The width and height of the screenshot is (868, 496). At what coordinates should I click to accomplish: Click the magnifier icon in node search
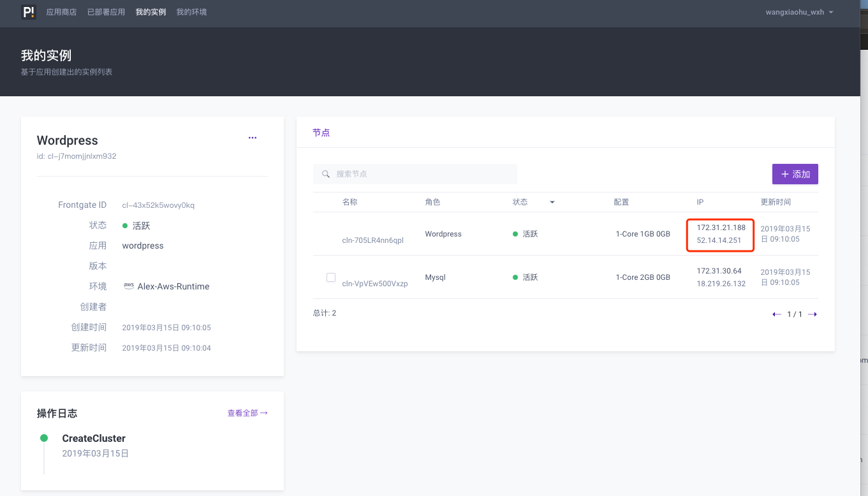pos(326,173)
